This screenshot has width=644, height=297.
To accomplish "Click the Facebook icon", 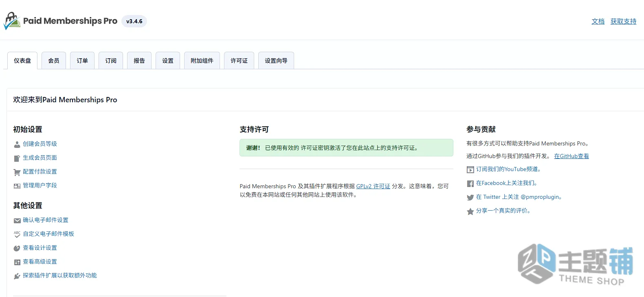I will [470, 183].
